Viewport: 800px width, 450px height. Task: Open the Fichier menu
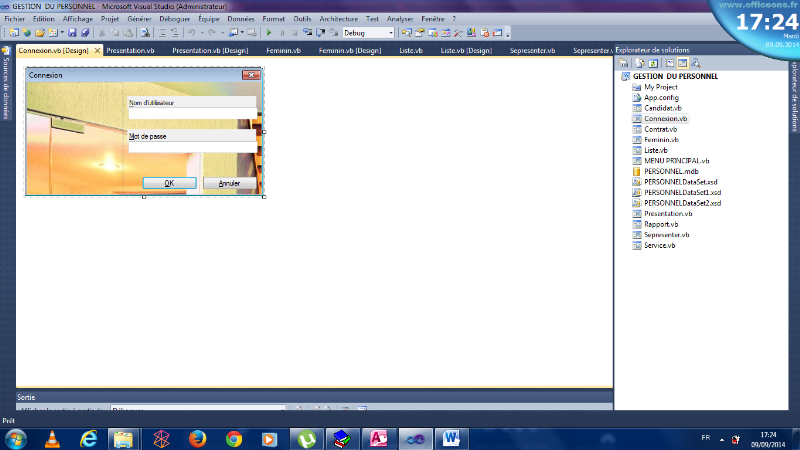15,19
